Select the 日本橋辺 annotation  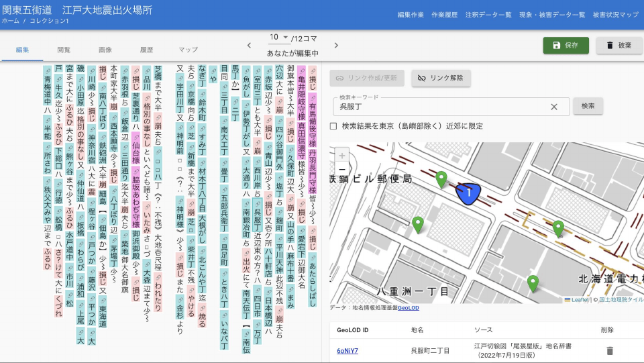tap(268, 307)
